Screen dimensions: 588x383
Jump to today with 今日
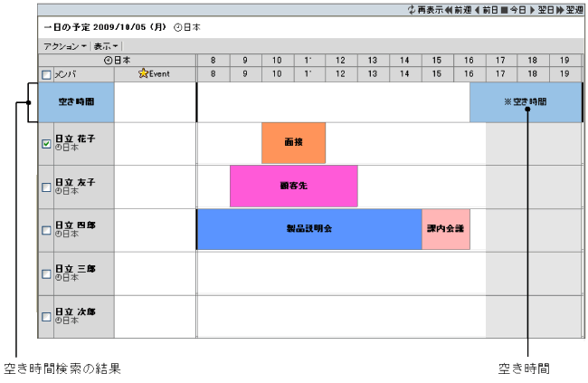coord(514,10)
